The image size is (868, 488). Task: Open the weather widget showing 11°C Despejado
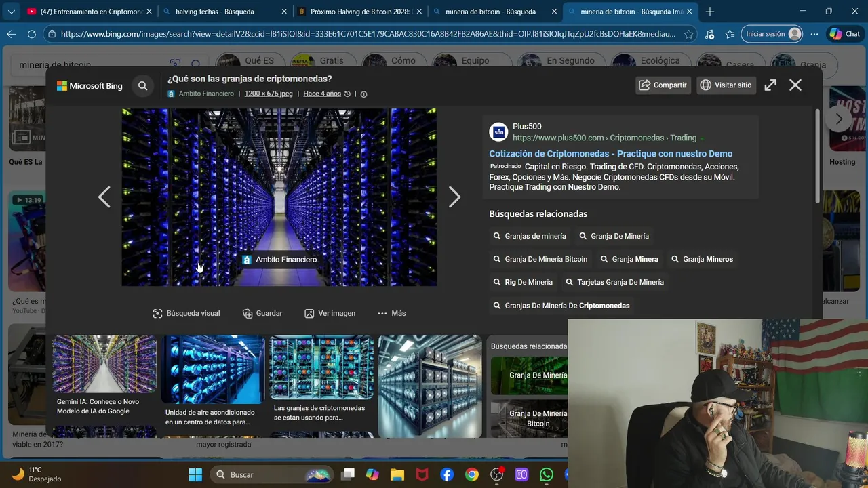coord(37,474)
